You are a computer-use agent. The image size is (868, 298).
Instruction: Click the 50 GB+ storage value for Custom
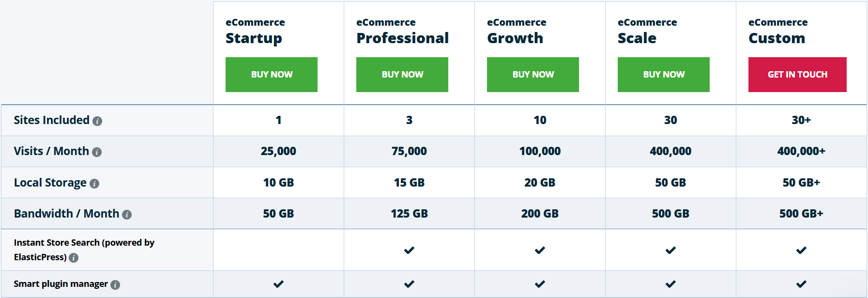(801, 183)
